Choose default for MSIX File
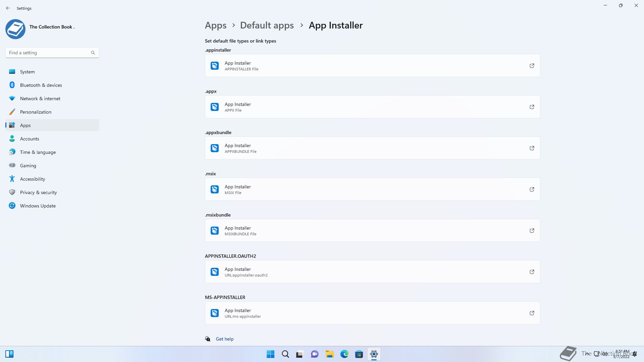Viewport: 644px width, 362px height. (x=372, y=189)
